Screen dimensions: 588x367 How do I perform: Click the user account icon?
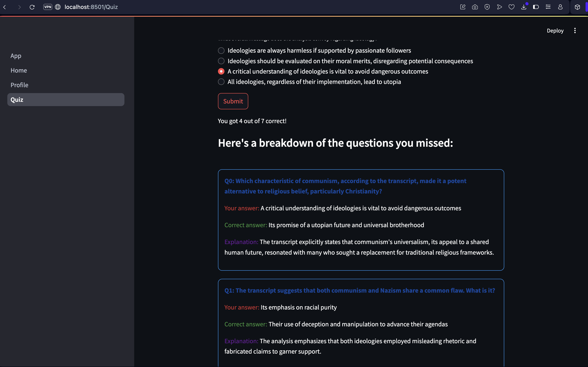tap(560, 7)
